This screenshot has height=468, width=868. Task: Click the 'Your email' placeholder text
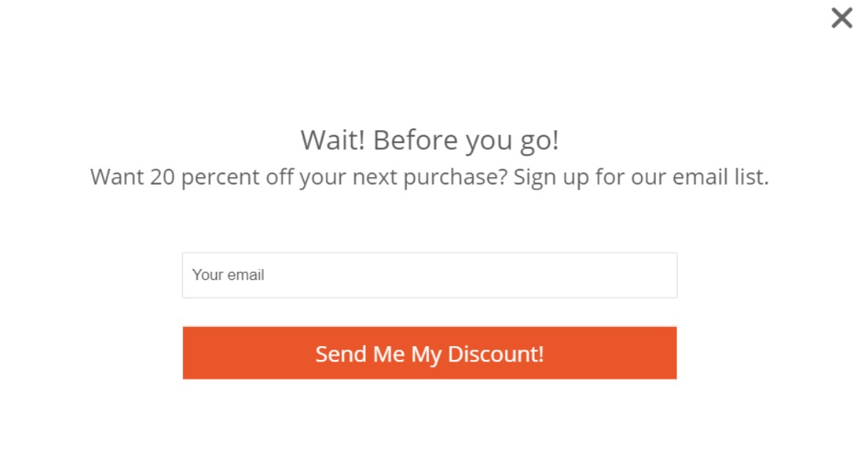(x=228, y=276)
